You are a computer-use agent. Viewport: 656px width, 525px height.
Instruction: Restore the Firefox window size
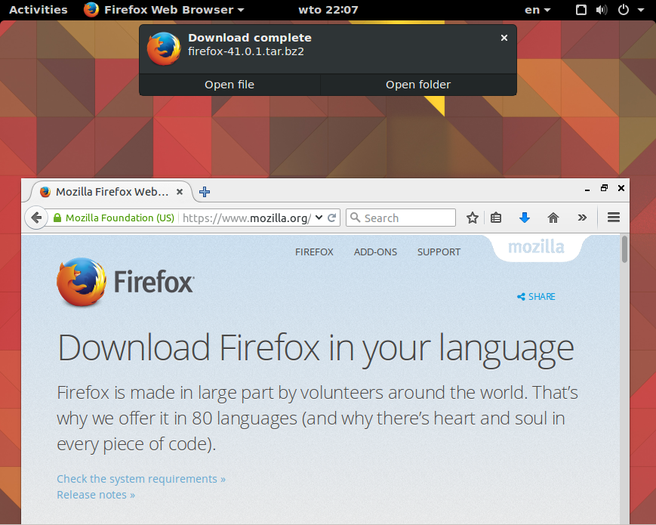tap(604, 188)
